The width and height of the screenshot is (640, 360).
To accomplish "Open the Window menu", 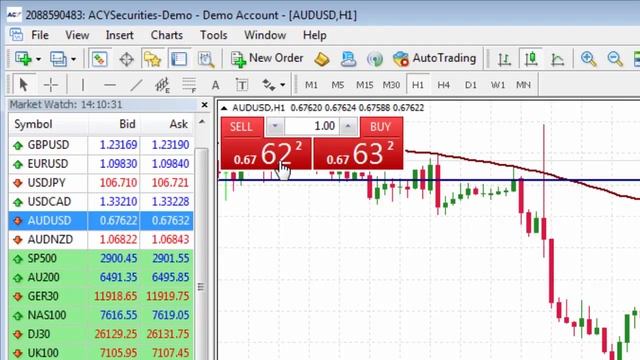I will pyautogui.click(x=265, y=36).
